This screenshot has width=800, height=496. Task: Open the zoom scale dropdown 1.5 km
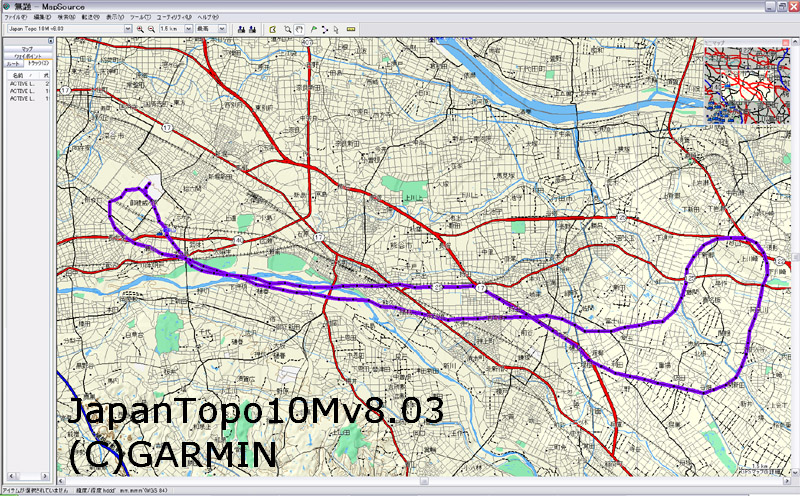click(x=188, y=29)
